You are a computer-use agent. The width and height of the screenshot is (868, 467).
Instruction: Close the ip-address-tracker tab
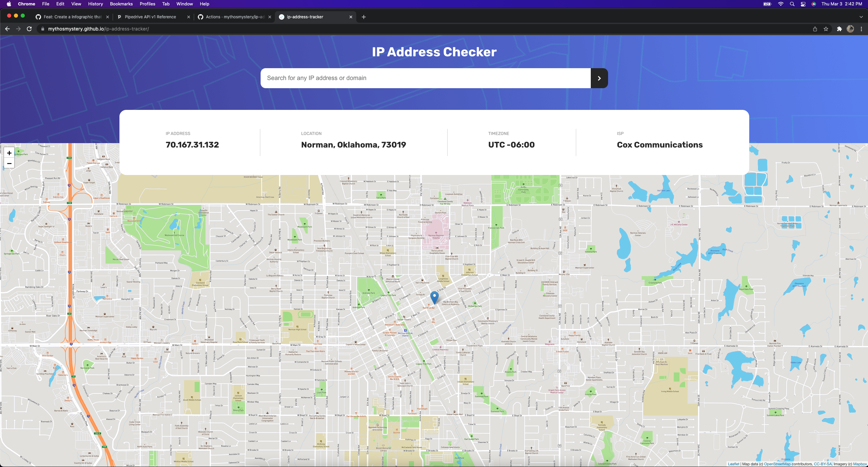pyautogui.click(x=351, y=17)
